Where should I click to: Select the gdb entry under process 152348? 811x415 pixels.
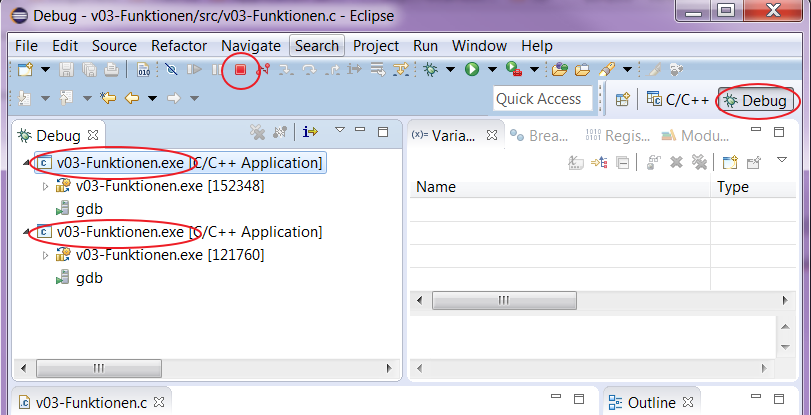(80, 209)
